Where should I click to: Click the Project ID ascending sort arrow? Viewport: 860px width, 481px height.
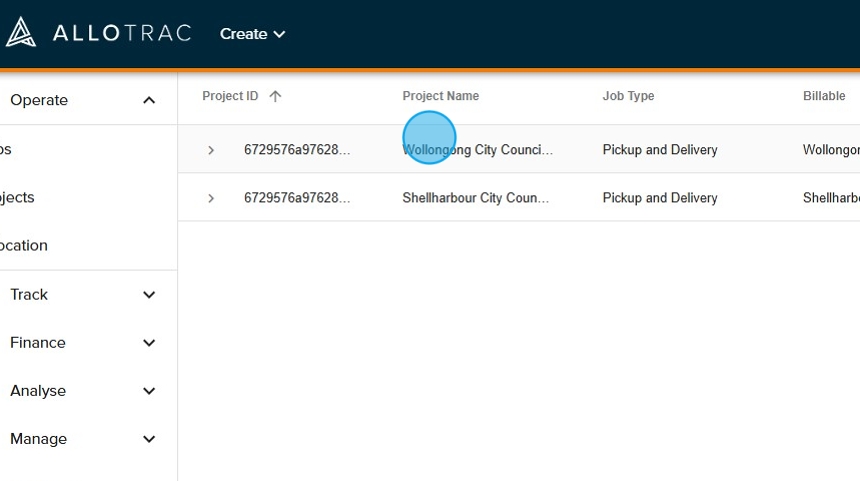click(x=275, y=96)
